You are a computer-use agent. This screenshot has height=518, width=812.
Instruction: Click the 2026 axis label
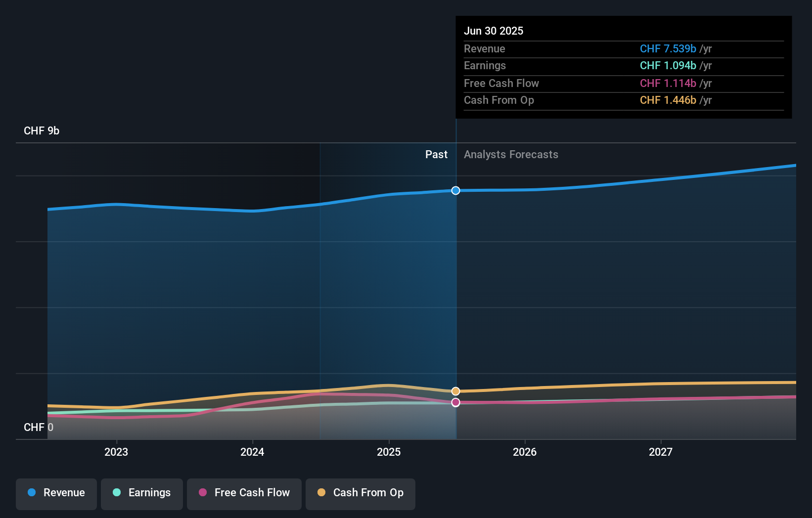point(525,451)
